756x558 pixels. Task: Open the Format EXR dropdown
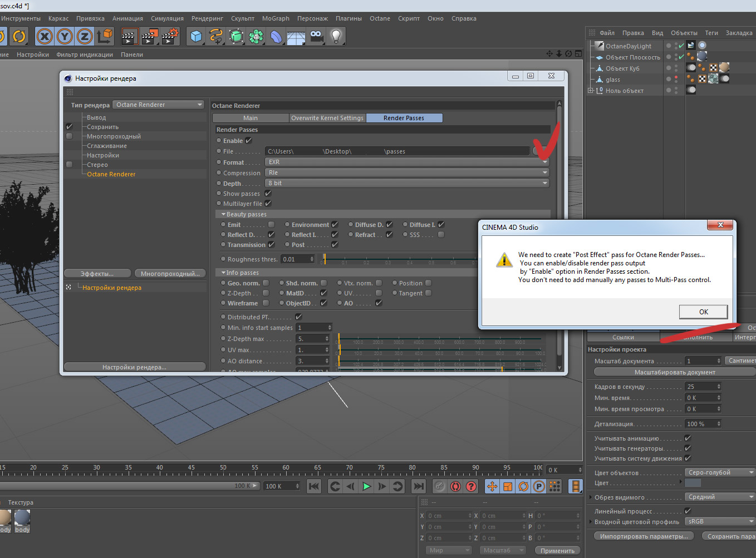(407, 162)
